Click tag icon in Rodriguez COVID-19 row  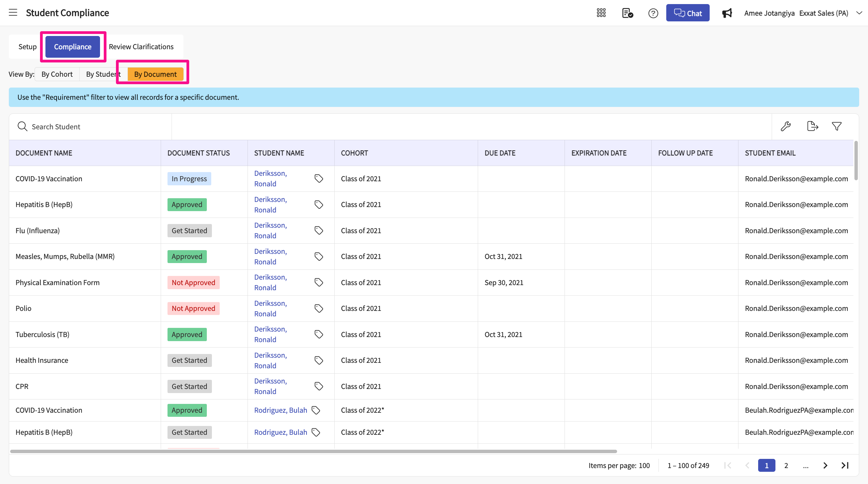(x=316, y=410)
